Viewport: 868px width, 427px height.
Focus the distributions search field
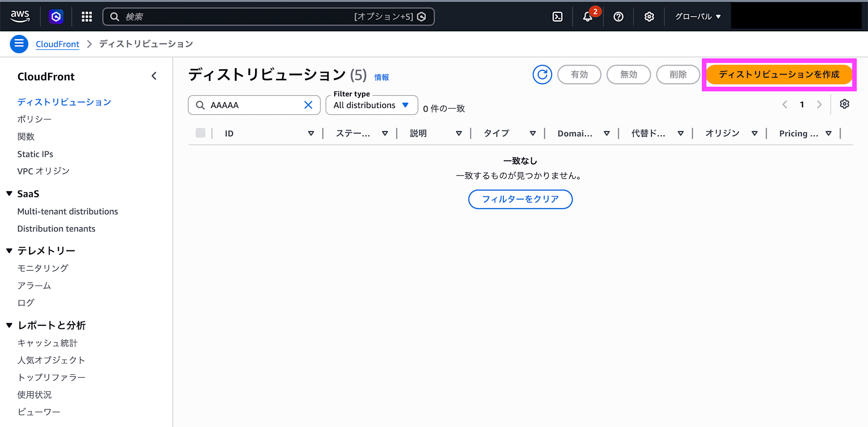(x=254, y=105)
